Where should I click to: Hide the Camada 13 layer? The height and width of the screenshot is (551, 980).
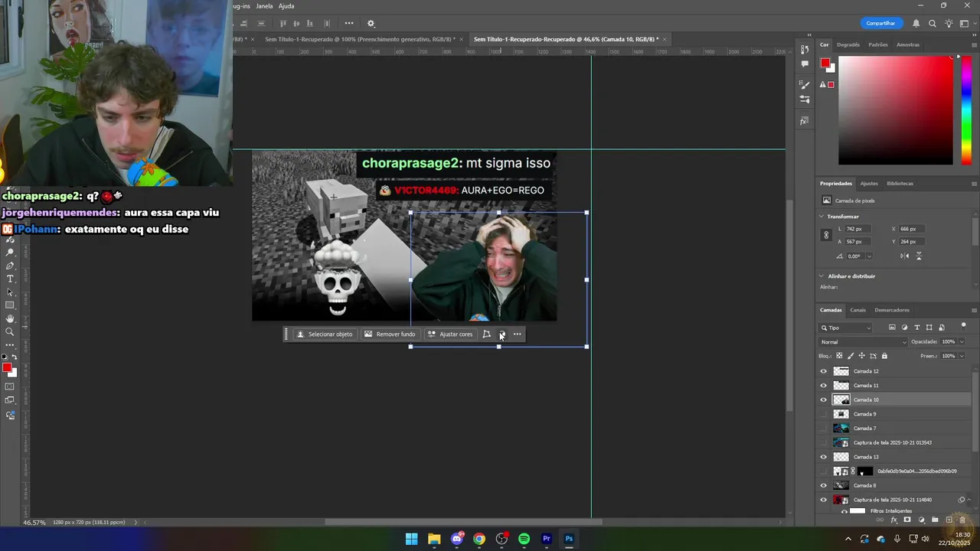pyautogui.click(x=824, y=457)
